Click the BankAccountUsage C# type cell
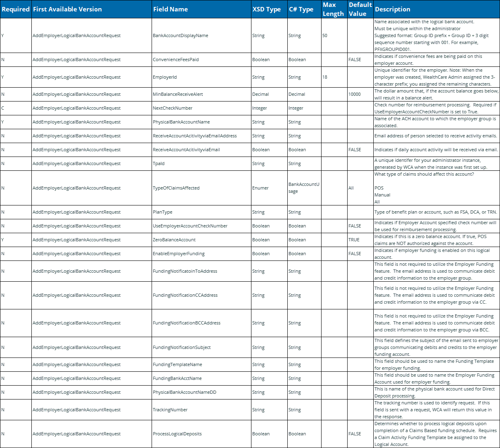 click(x=304, y=188)
